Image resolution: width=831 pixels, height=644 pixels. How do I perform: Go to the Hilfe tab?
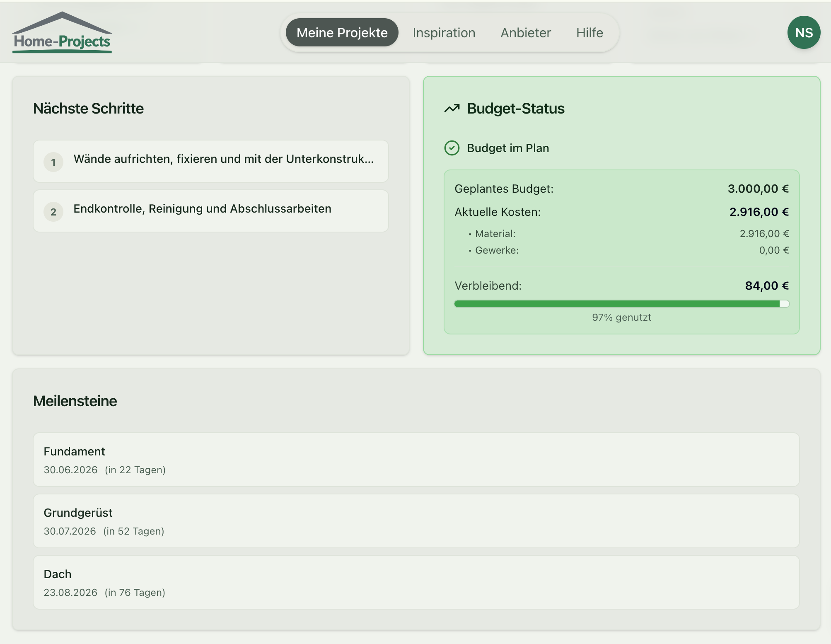tap(589, 32)
